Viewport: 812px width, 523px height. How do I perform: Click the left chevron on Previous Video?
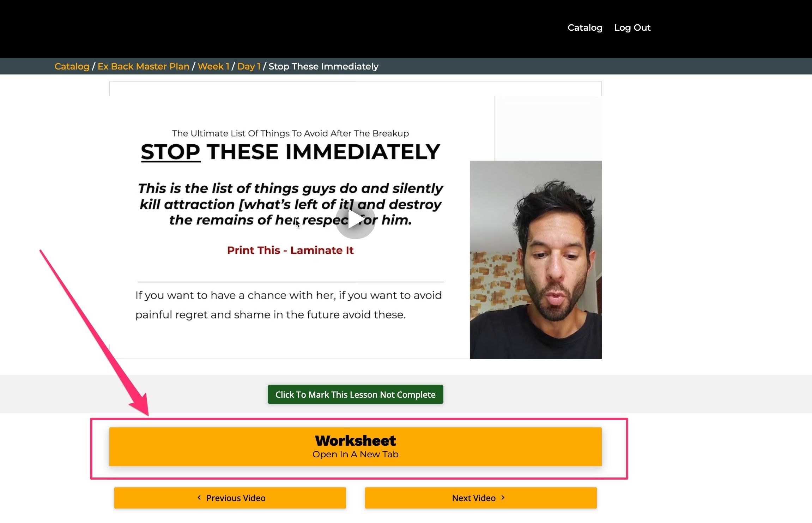click(x=199, y=498)
